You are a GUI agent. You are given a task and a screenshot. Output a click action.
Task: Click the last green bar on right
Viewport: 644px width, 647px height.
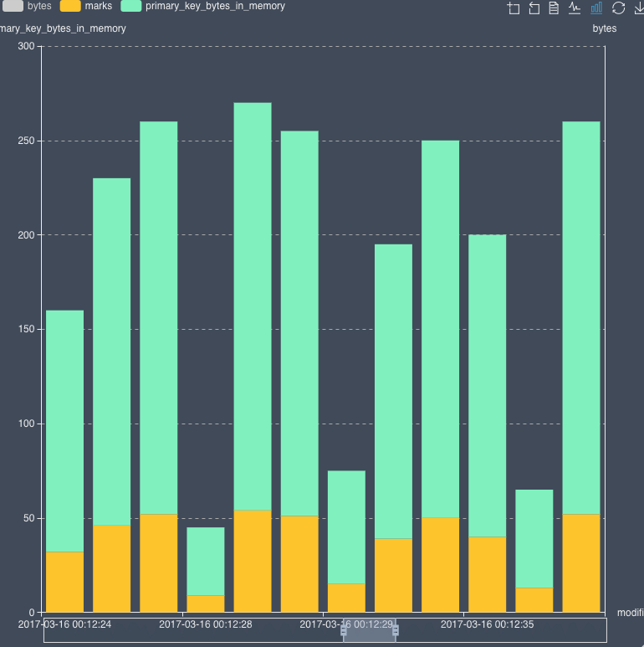(x=581, y=318)
